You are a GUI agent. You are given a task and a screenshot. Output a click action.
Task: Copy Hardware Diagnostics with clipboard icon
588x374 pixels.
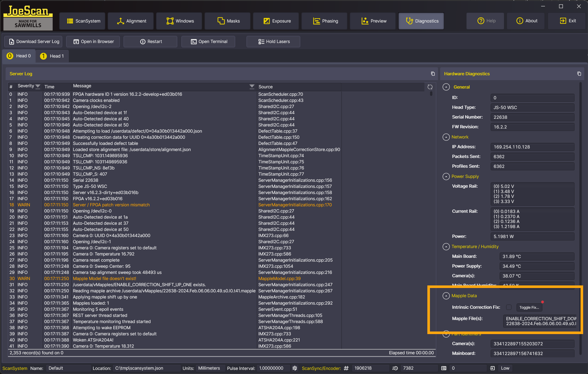[579, 74]
